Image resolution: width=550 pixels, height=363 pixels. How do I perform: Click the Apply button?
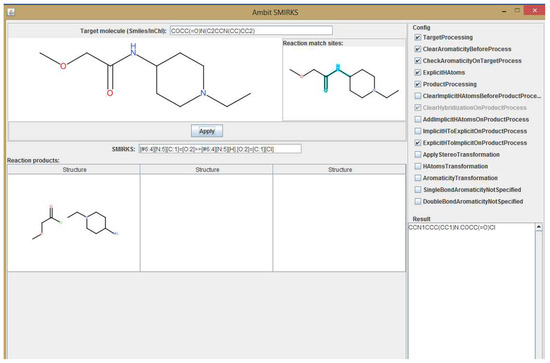207,131
